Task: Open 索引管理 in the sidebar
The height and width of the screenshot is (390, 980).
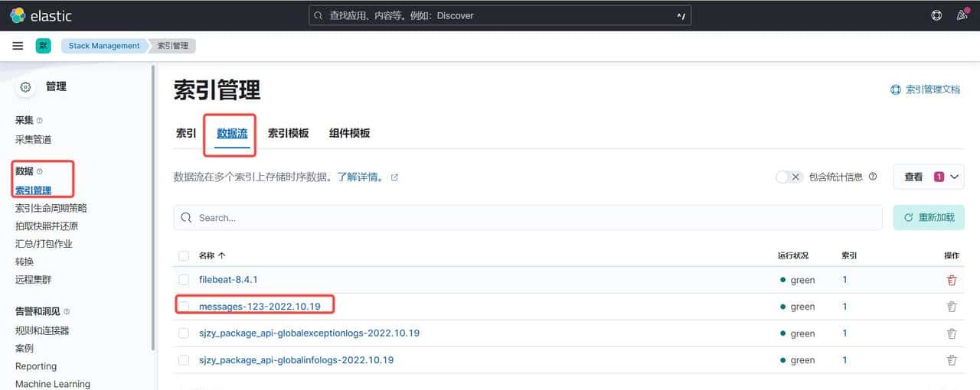Action: 34,190
